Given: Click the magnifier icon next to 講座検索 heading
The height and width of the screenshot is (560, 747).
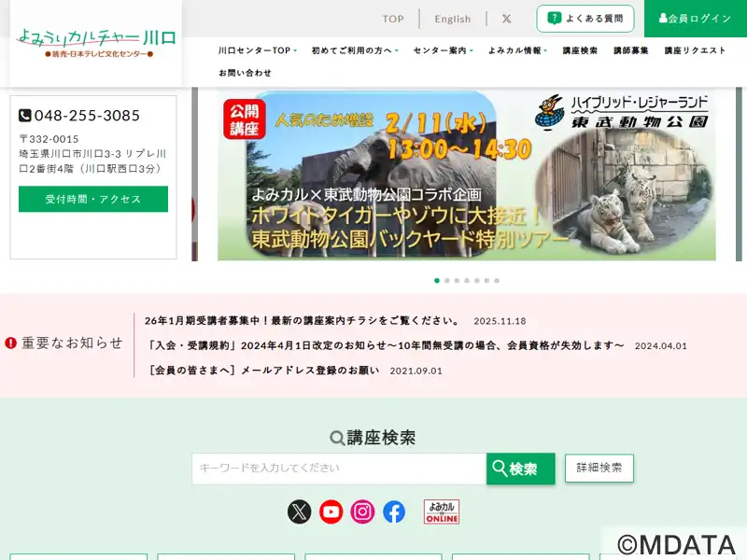Looking at the screenshot, I should tap(337, 438).
